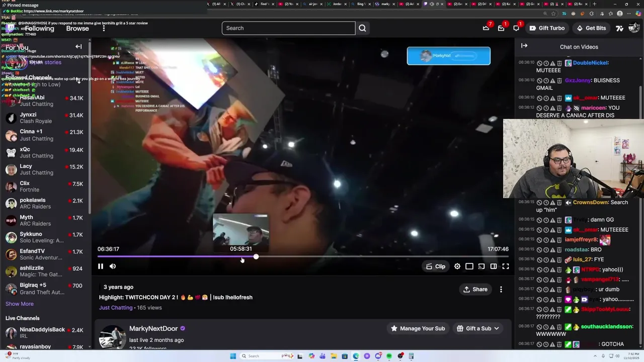Open the browser new tab plus button
This screenshot has height=362, width=644.
(594, 4)
